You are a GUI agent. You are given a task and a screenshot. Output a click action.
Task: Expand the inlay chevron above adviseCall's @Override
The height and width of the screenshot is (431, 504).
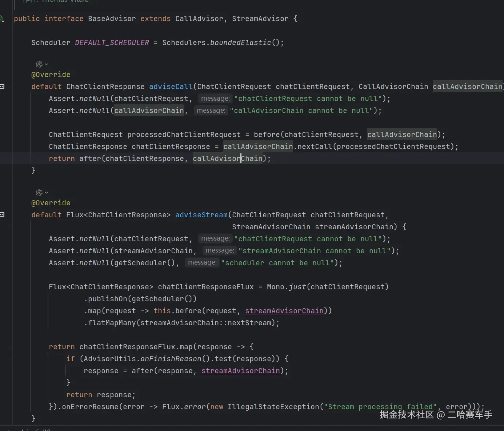47,64
